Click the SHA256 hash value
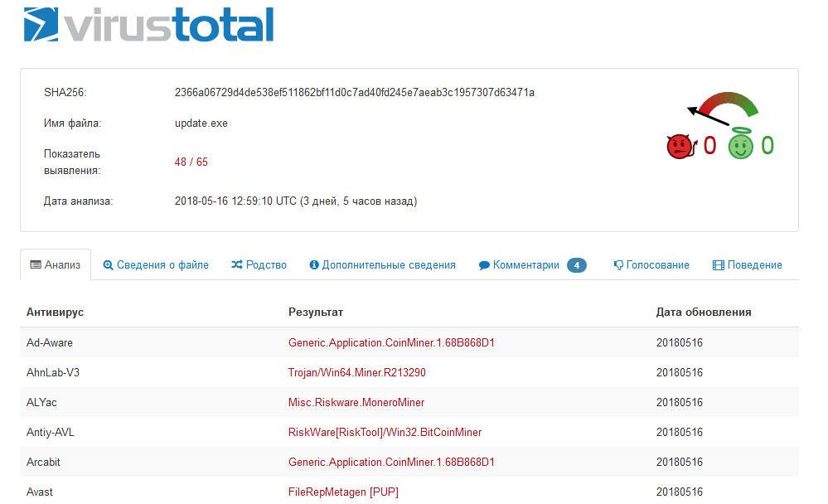828x504 pixels. pos(355,93)
